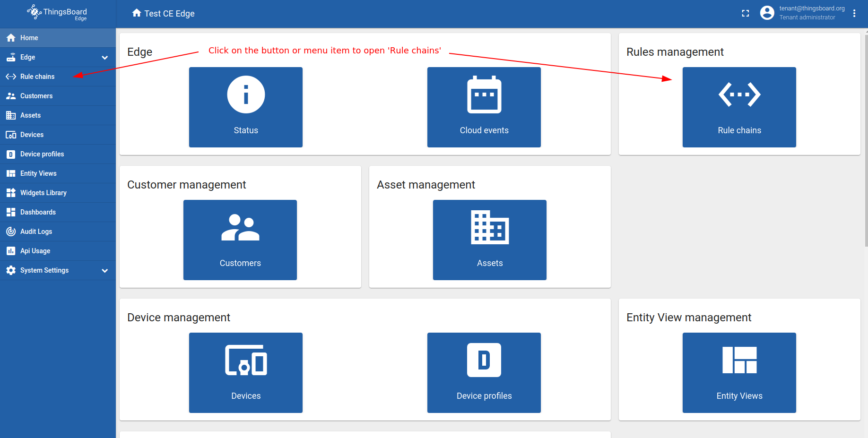Screen dimensions: 868x438
Task: Click the home icon beside Test CE Edge
Action: pos(137,13)
